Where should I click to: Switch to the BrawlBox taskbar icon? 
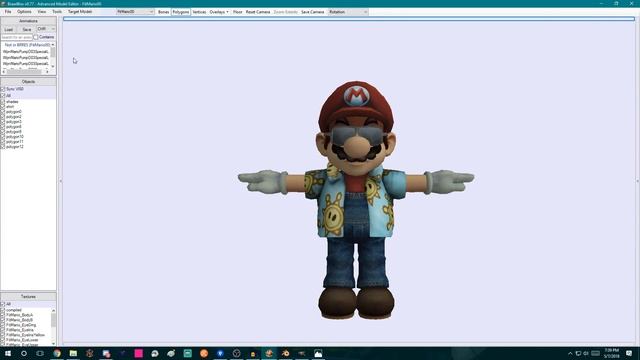click(x=269, y=353)
